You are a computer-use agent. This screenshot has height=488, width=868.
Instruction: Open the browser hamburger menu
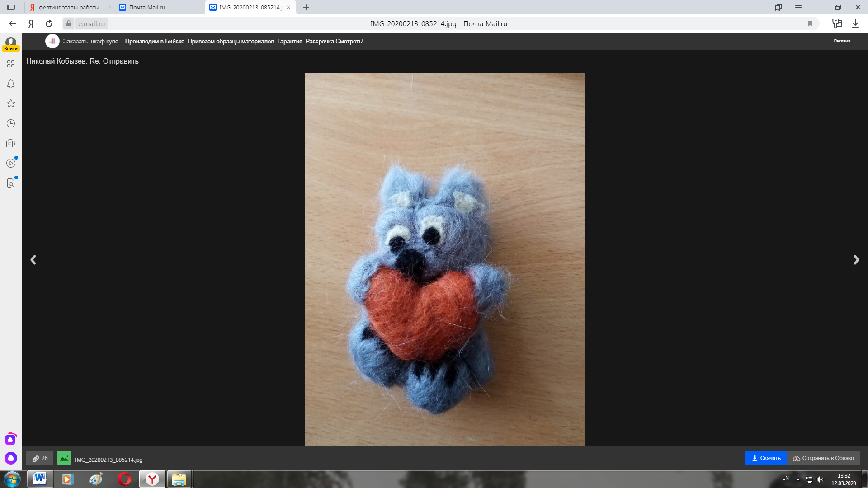798,7
